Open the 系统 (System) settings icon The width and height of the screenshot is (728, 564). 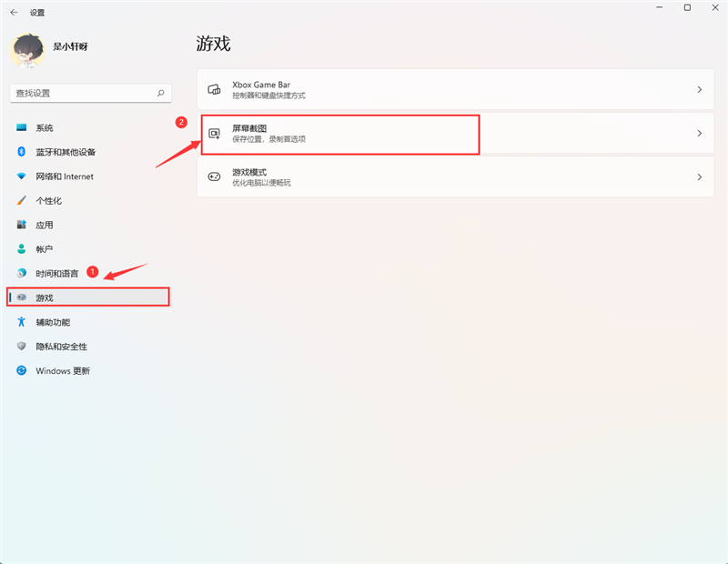pos(22,127)
